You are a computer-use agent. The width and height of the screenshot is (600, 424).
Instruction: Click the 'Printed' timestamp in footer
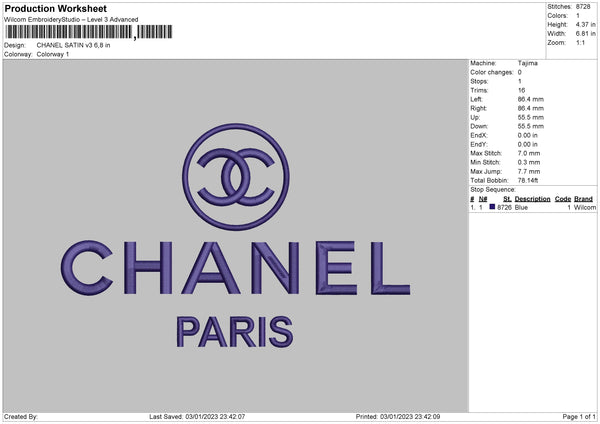coord(398,416)
